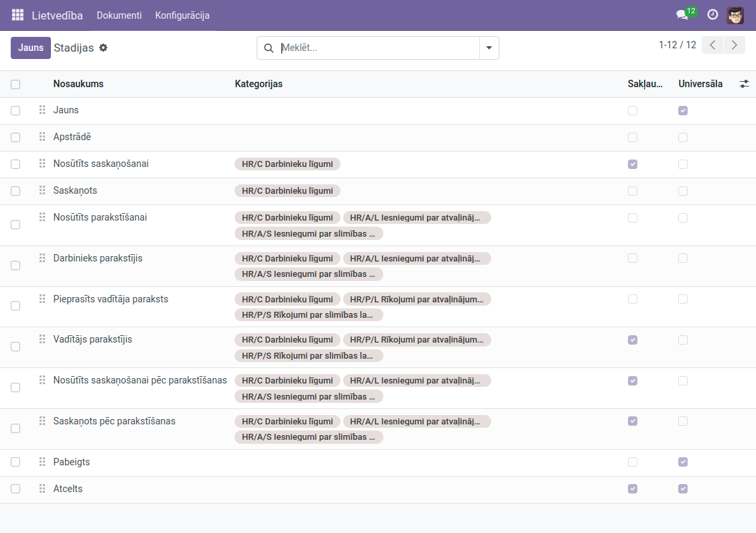Open the user avatar menu
The width and height of the screenshot is (756, 533).
[735, 15]
